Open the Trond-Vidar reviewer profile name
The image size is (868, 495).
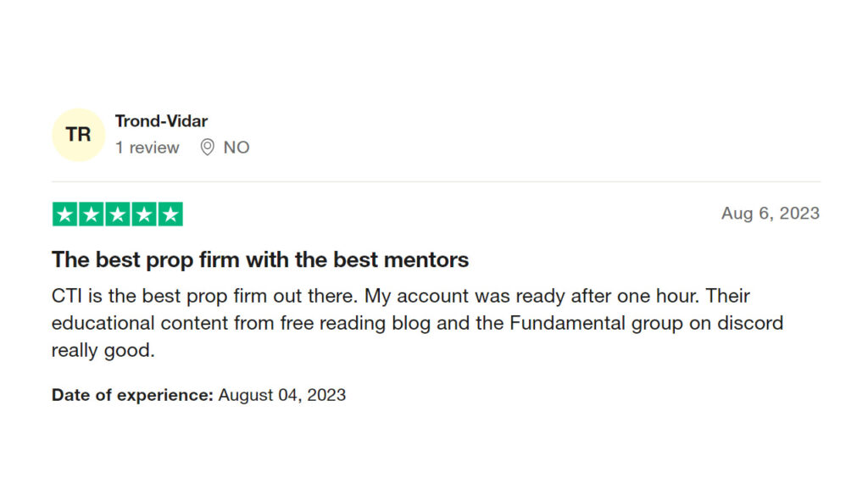click(161, 121)
